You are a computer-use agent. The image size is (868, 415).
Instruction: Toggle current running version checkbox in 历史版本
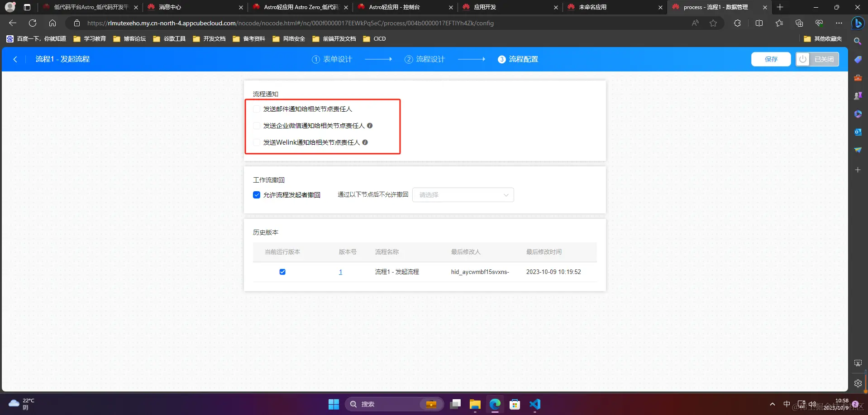[x=282, y=272]
